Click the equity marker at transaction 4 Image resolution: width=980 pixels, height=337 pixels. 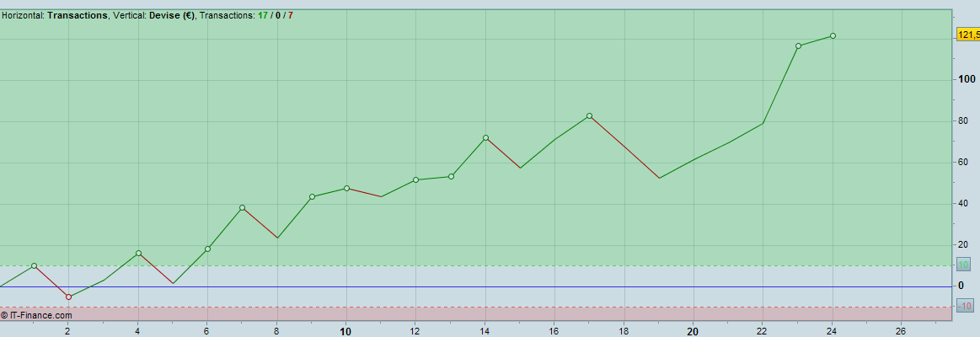click(x=138, y=254)
